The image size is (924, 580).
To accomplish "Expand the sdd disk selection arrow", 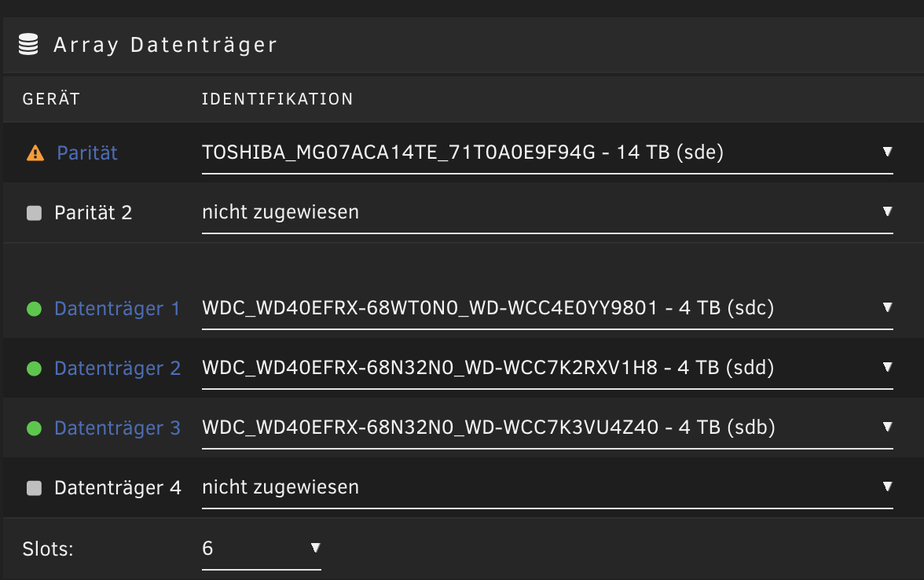I will (x=887, y=367).
